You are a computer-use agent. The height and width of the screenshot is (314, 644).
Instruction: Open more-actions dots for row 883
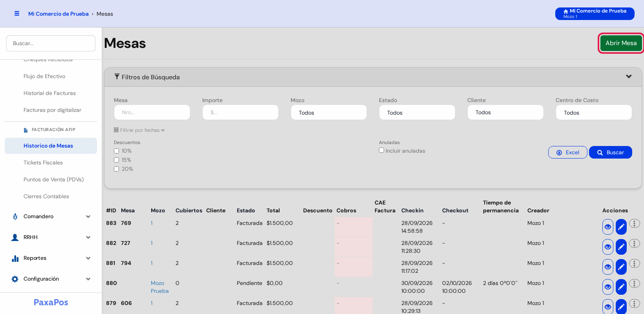(x=634, y=223)
